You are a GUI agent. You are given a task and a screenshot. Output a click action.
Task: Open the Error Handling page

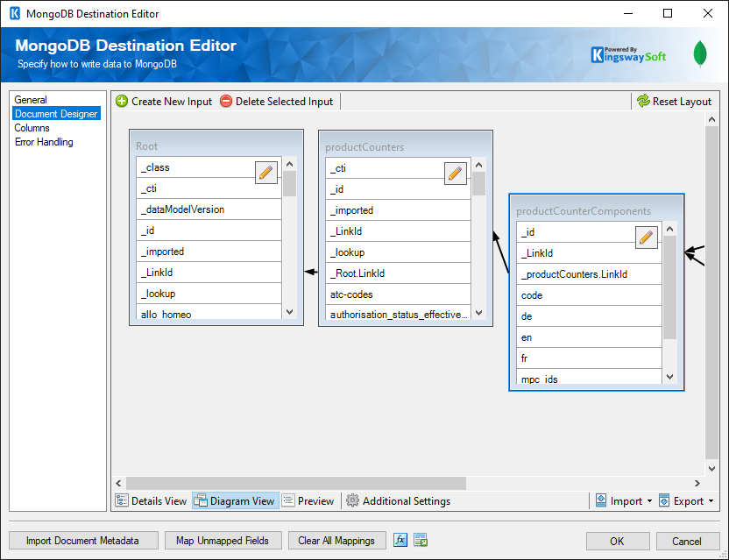44,142
